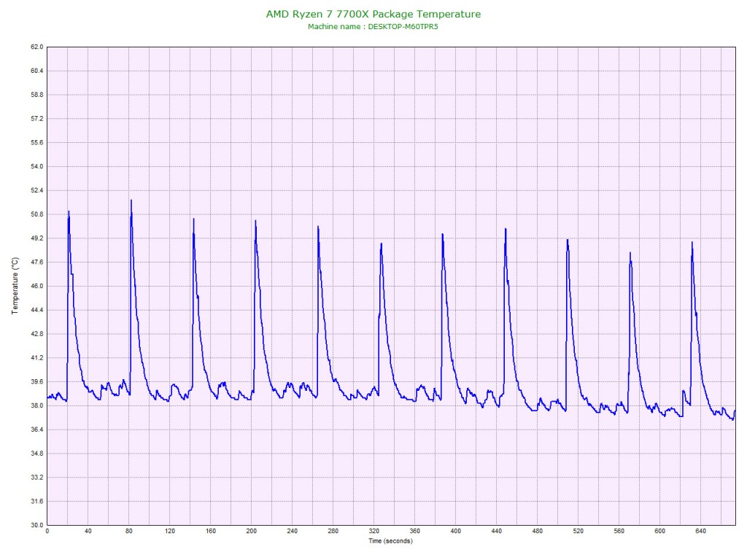Click the 0 tick label on time axis

47,532
